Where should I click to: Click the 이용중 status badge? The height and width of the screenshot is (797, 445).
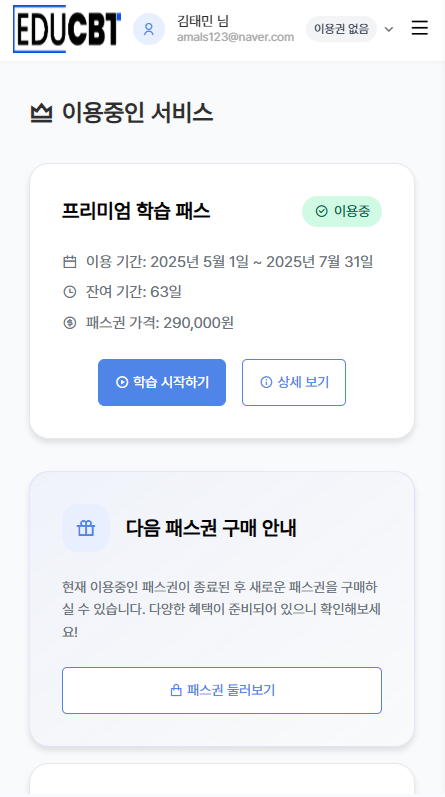[x=342, y=211]
